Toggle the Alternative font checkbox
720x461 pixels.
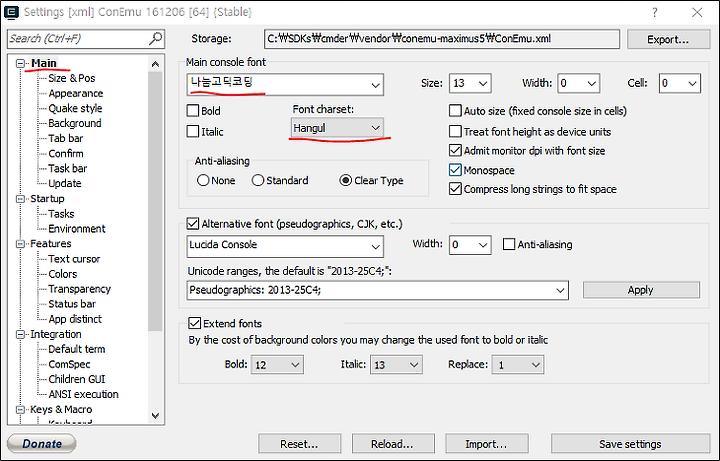pos(193,224)
